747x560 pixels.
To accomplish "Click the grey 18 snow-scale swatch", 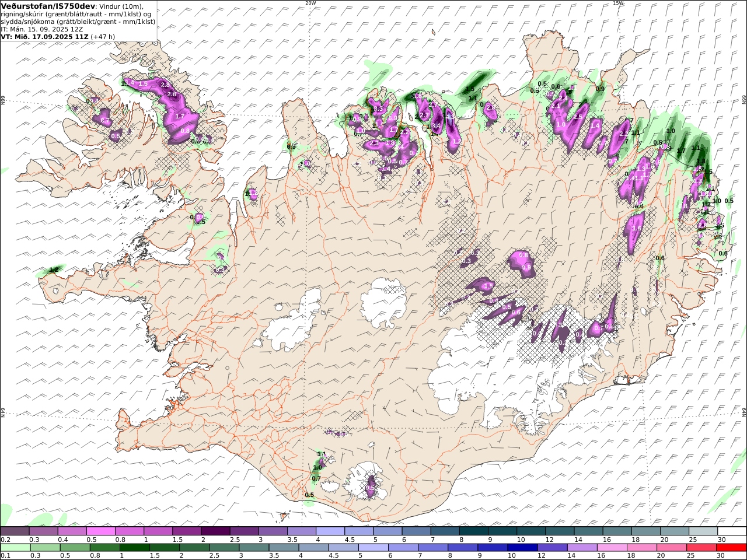I will [645, 531].
